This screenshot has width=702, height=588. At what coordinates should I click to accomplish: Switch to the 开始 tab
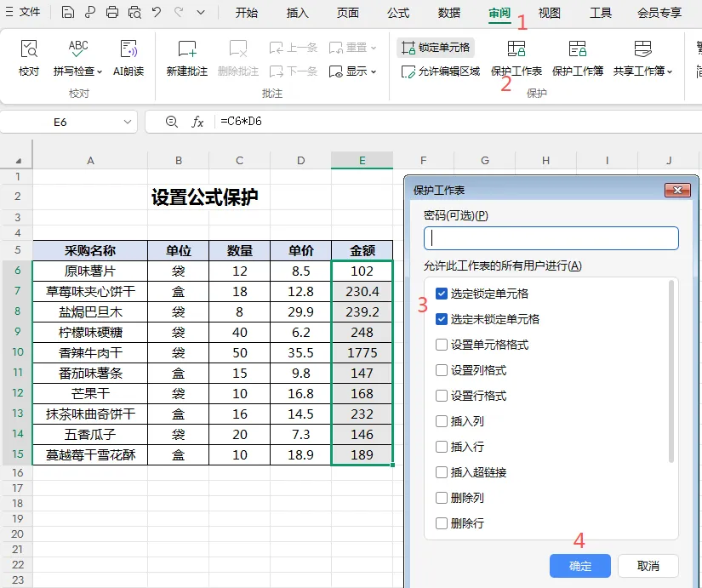click(247, 13)
